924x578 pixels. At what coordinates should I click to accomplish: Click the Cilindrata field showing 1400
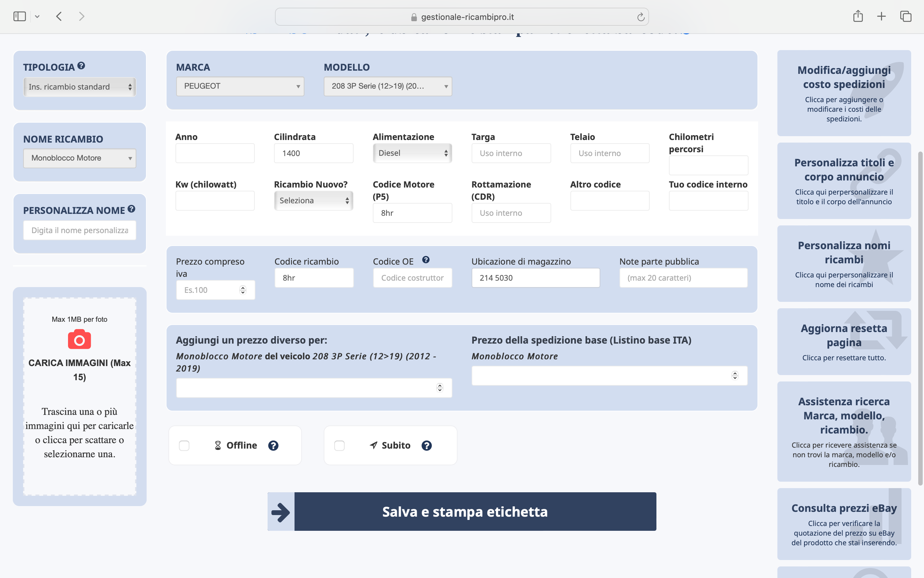[x=313, y=153]
